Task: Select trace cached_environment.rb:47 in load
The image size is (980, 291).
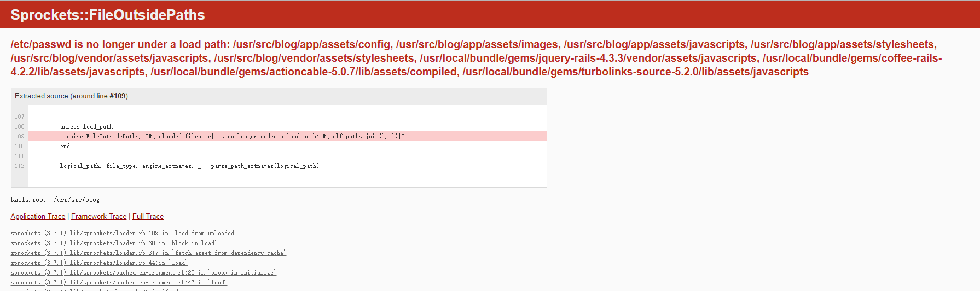Action: click(x=119, y=282)
